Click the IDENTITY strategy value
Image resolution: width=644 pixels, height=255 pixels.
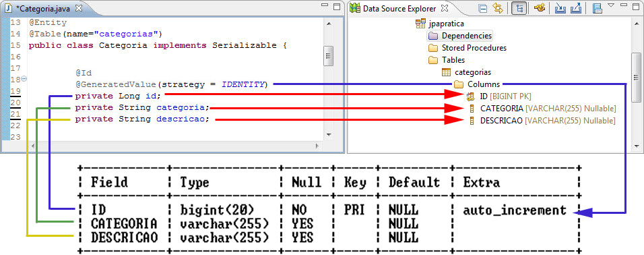click(x=243, y=85)
